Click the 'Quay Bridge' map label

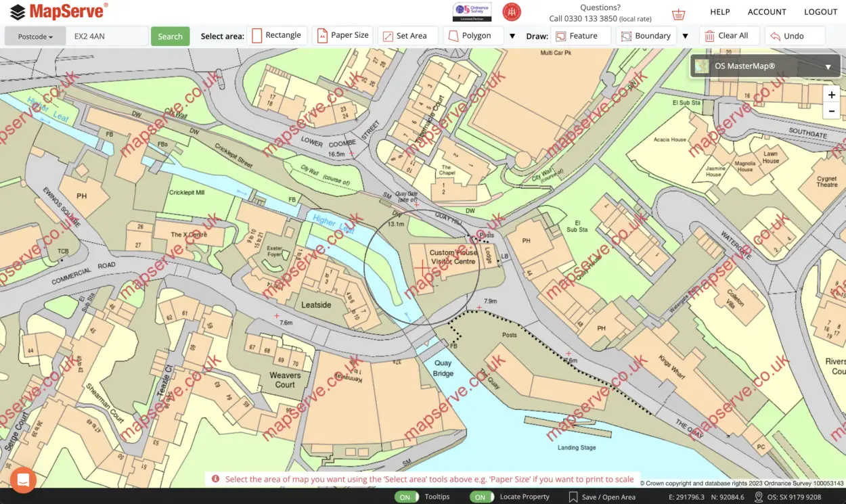(x=443, y=369)
